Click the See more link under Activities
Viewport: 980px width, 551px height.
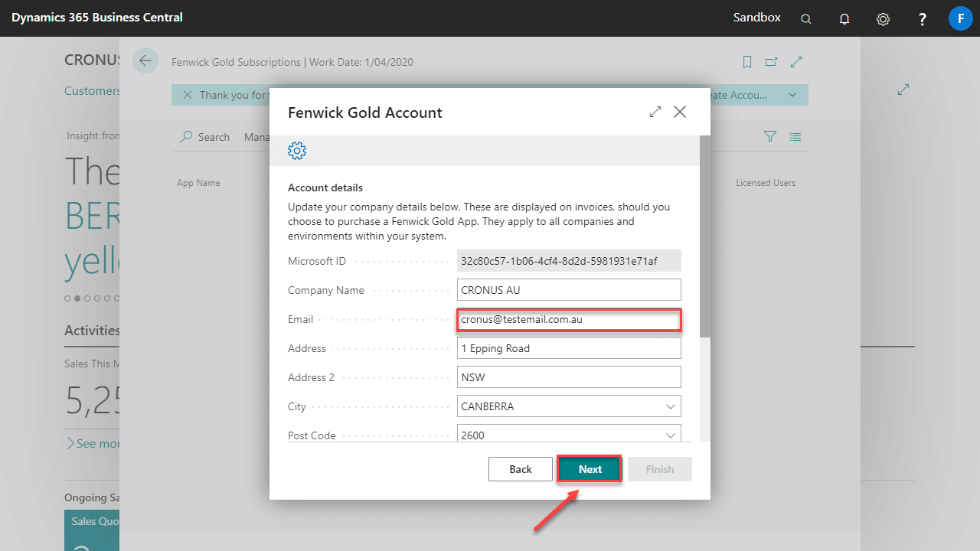pos(93,443)
